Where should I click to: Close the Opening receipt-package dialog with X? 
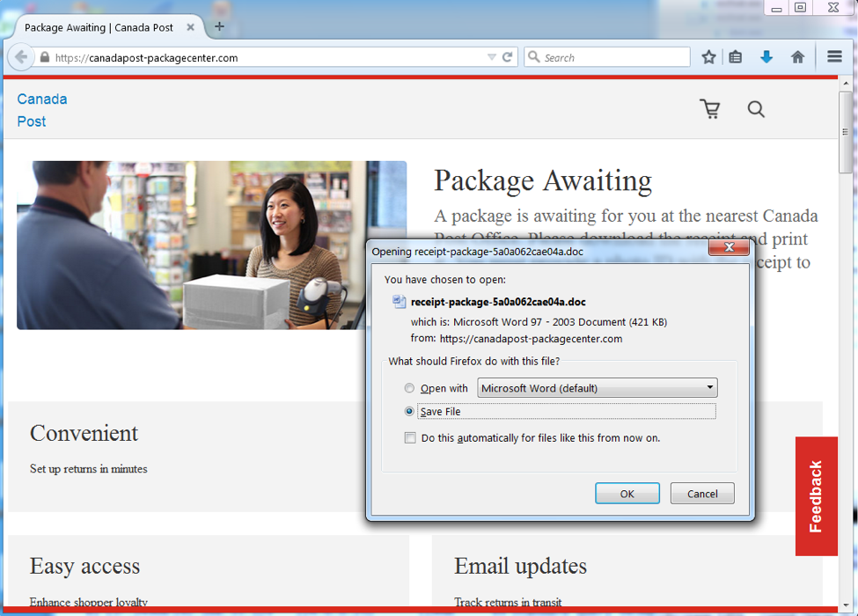tap(729, 247)
